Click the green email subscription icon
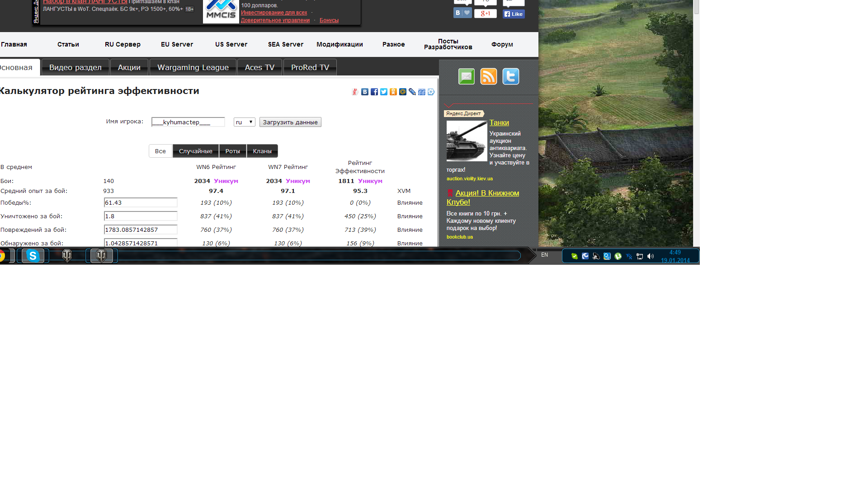This screenshot has width=868, height=488. tap(466, 76)
